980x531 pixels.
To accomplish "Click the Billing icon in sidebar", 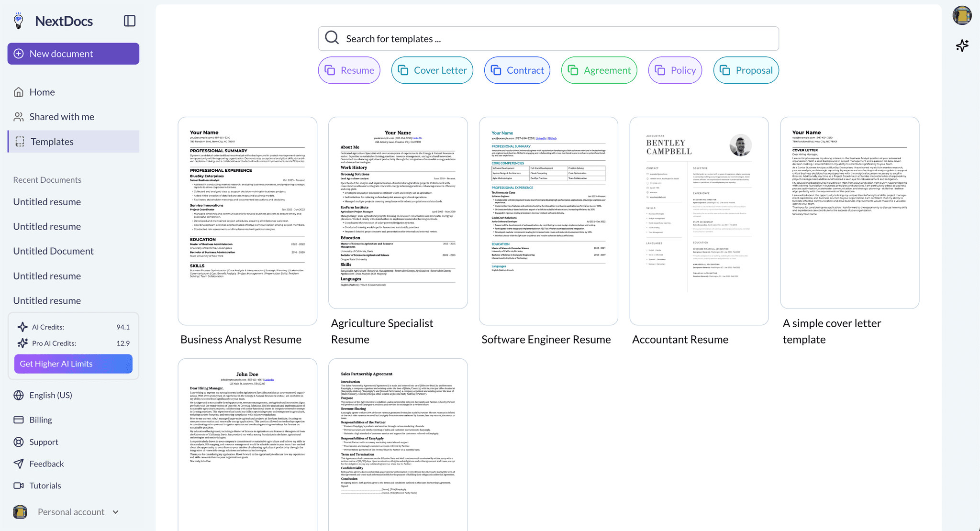I will point(20,419).
